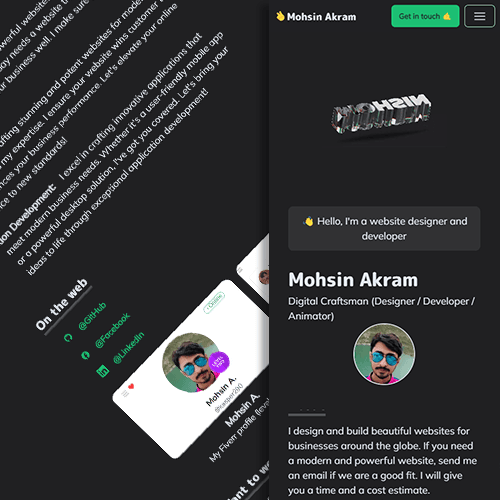The width and height of the screenshot is (500, 500).
Task: Click the Mohsin Akram site logo text
Action: click(x=322, y=17)
